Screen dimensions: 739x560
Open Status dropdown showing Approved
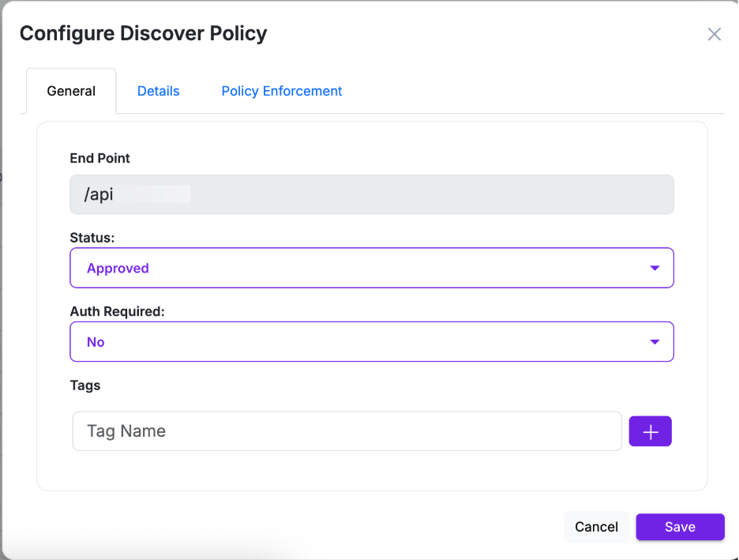coord(371,269)
